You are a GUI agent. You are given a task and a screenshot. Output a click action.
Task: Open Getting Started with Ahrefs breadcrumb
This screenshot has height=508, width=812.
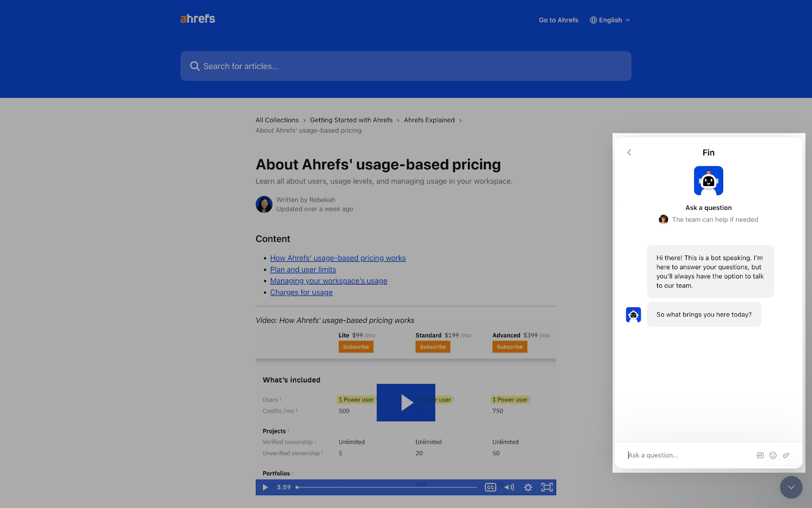[x=351, y=120]
